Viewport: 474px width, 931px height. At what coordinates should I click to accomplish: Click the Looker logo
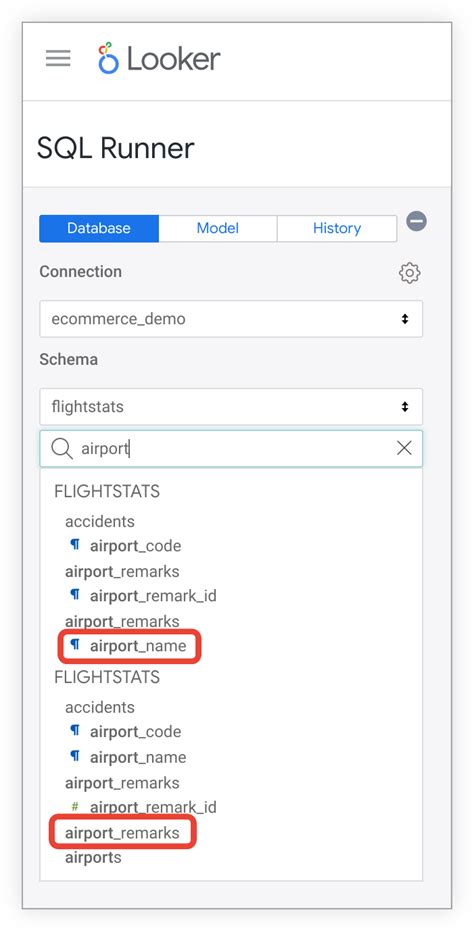coord(159,58)
